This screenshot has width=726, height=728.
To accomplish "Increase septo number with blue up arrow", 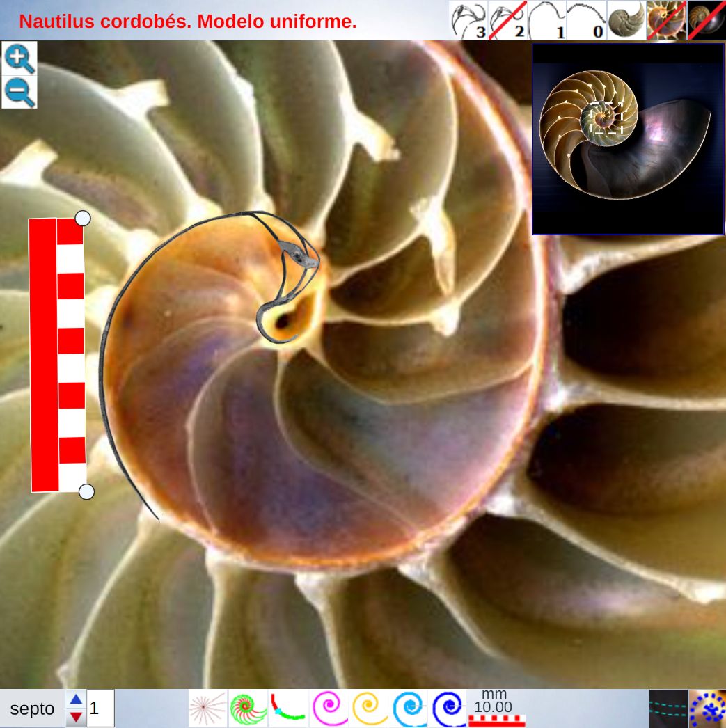I will coord(76,699).
